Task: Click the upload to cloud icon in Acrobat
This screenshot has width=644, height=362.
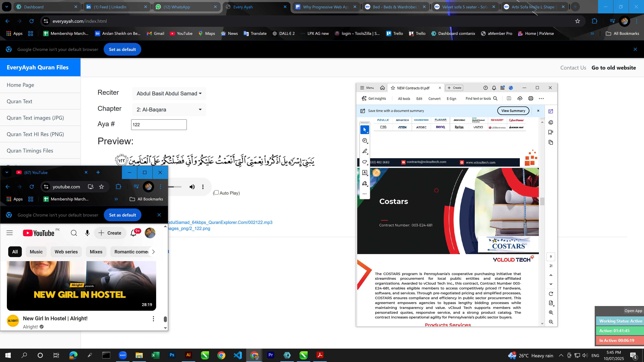Action: coord(520,98)
